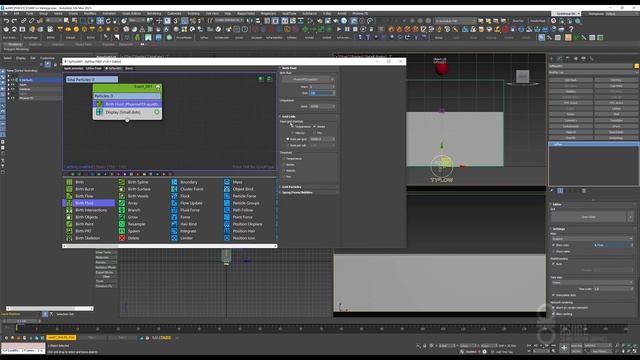
Task: Open the File menu
Action: [6, 13]
